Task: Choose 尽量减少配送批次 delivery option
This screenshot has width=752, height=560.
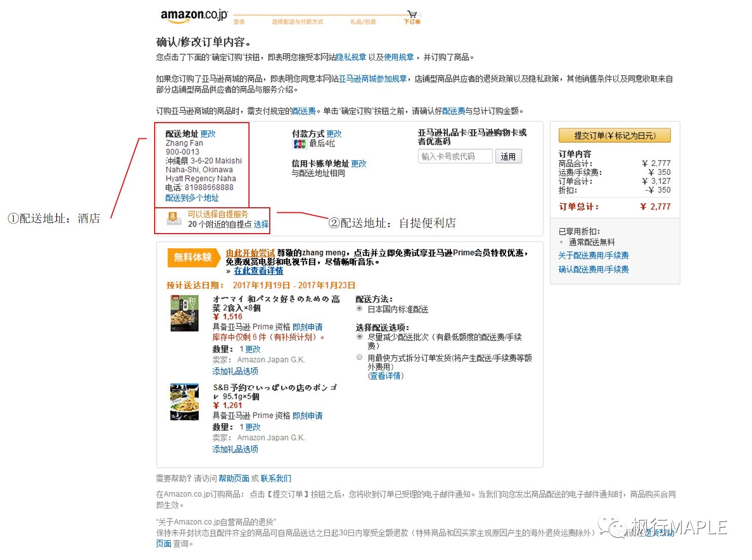Action: tap(360, 337)
